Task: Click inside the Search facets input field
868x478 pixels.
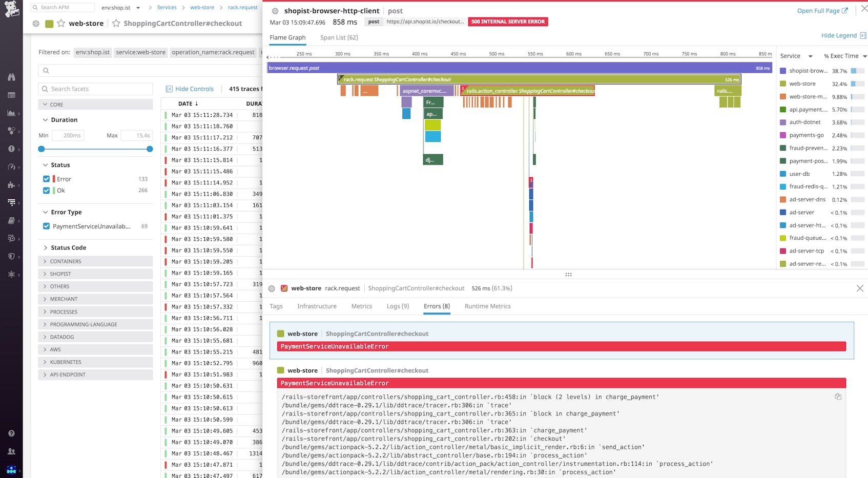Action: [x=95, y=89]
